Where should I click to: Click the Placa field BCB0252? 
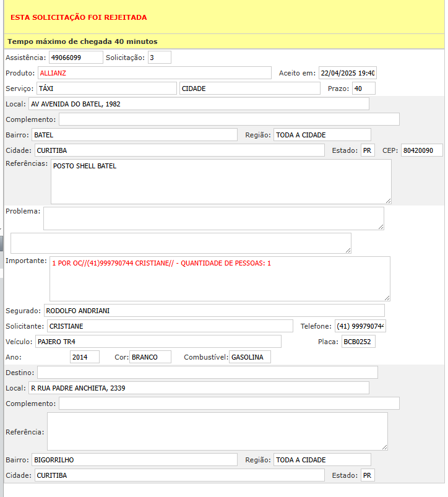[x=358, y=342]
